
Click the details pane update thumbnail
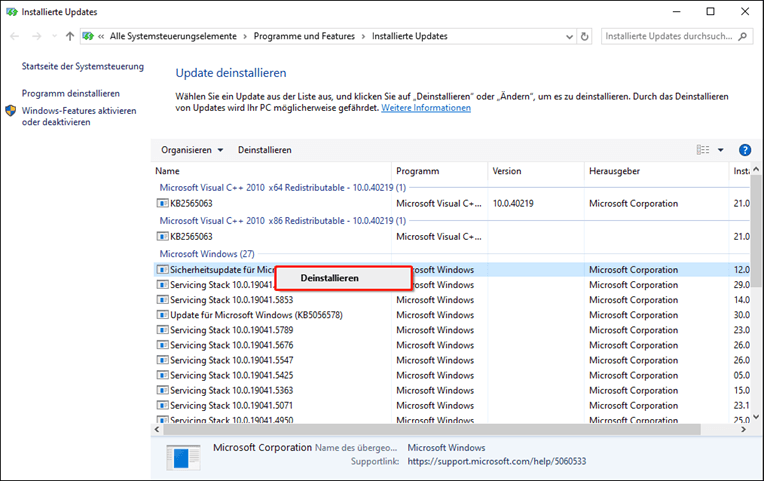183,458
